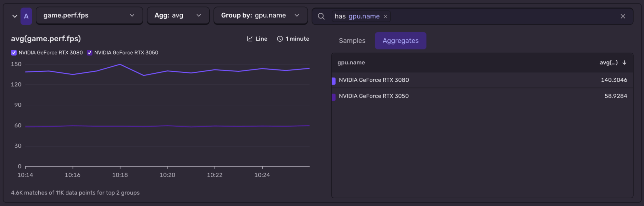Image resolution: width=644 pixels, height=206 pixels.
Task: Open the game.perf.fps metric dropdown
Action: coord(89,15)
